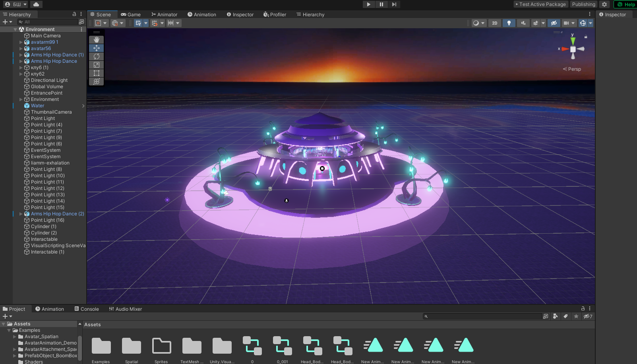Open the Console tab

[x=87, y=309]
